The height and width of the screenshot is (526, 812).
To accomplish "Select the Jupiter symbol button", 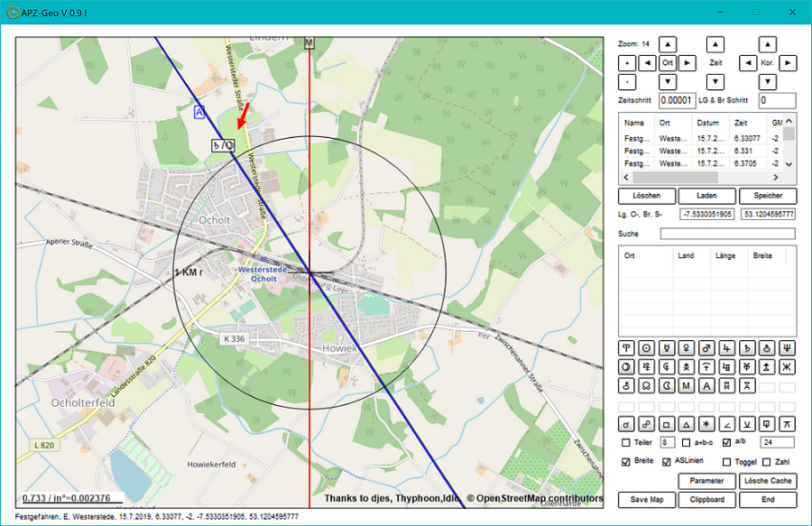I will 726,348.
